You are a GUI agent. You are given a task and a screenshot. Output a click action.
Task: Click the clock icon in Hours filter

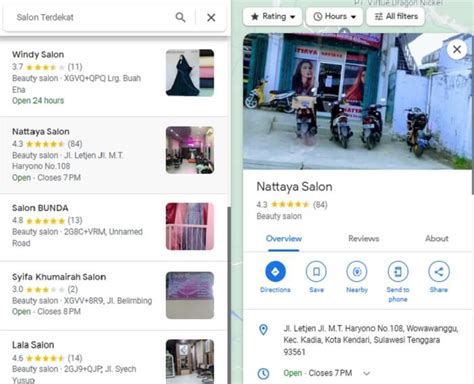click(x=318, y=16)
